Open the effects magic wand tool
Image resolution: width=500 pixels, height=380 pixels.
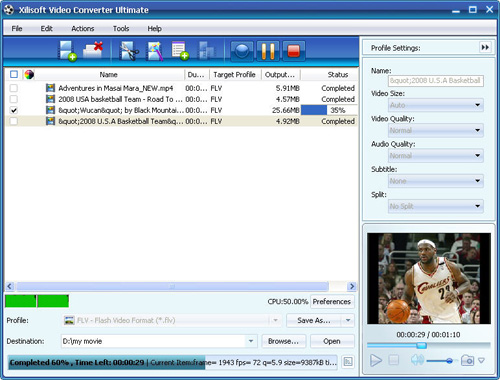pos(155,51)
